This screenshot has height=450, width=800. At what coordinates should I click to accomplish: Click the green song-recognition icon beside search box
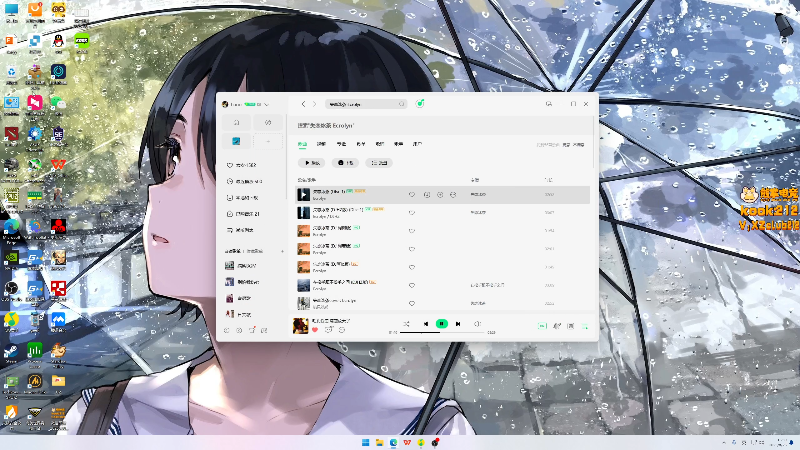420,104
